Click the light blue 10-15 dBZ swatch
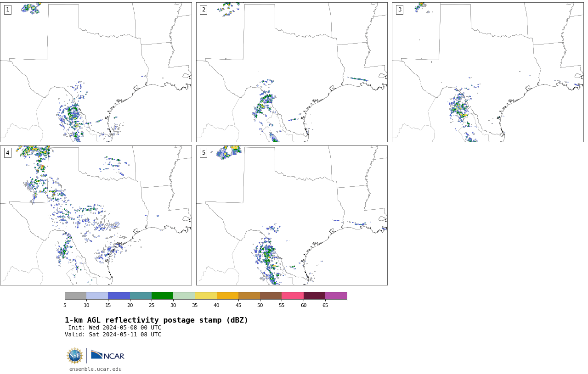The image size is (588, 374). pyautogui.click(x=97, y=296)
